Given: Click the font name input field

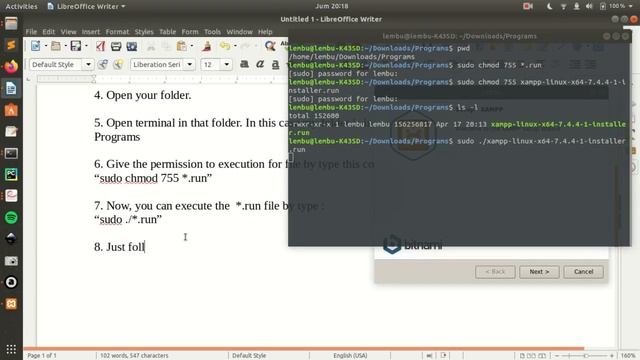Looking at the screenshot, I should (x=158, y=64).
